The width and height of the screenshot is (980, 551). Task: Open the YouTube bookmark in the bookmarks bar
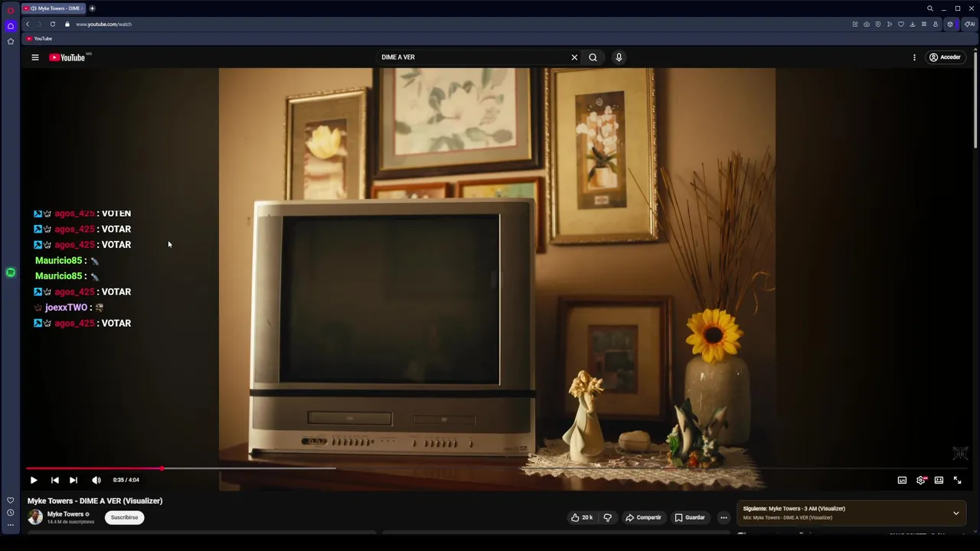tap(39, 39)
